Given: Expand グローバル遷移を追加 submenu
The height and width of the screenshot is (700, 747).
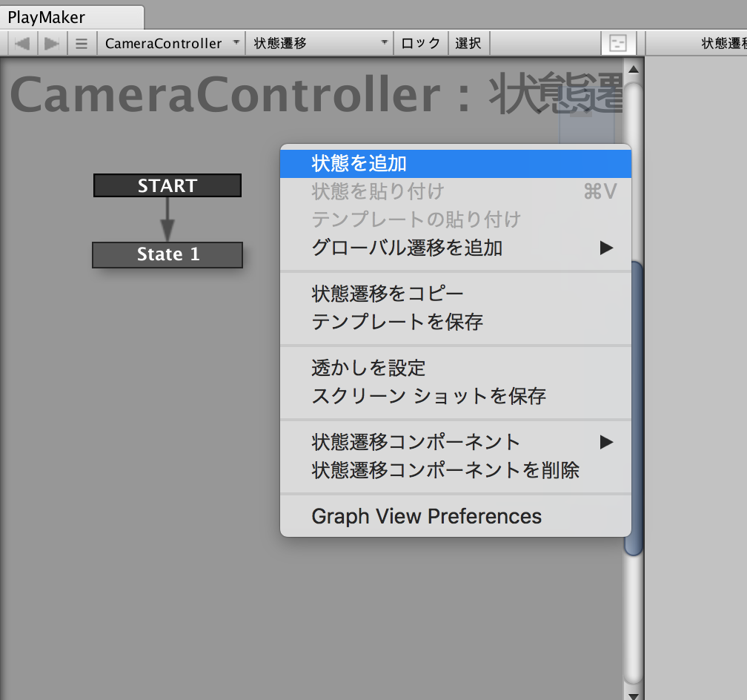Looking at the screenshot, I should pos(456,248).
